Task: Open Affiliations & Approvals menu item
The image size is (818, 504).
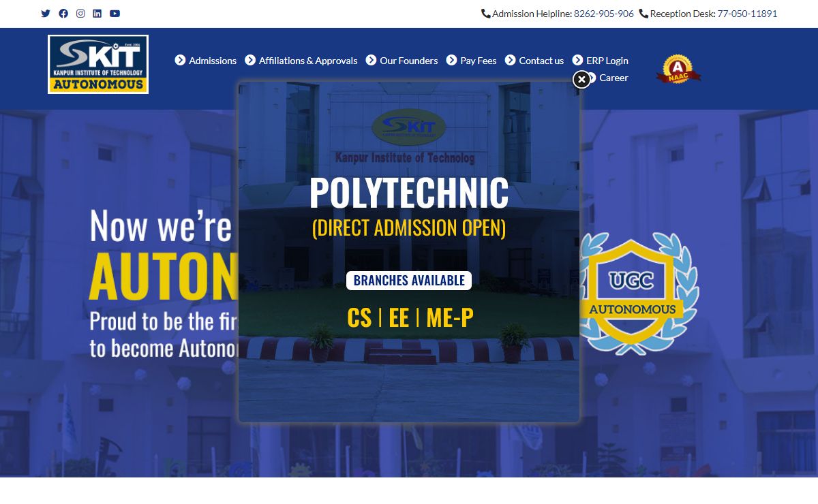Action: (308, 61)
